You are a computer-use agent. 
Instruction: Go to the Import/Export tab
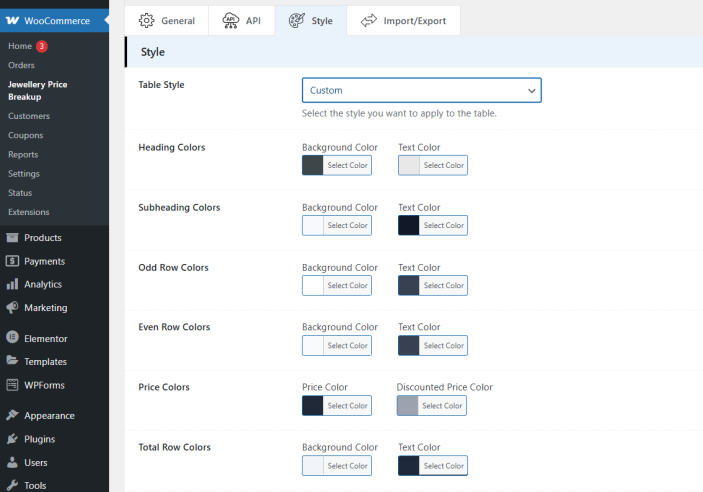397,20
